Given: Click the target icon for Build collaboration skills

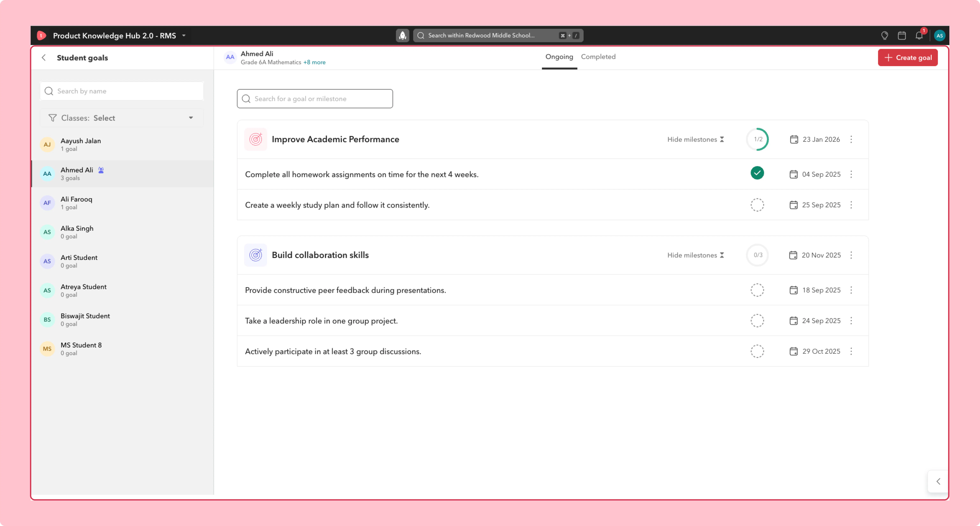Looking at the screenshot, I should [x=256, y=255].
